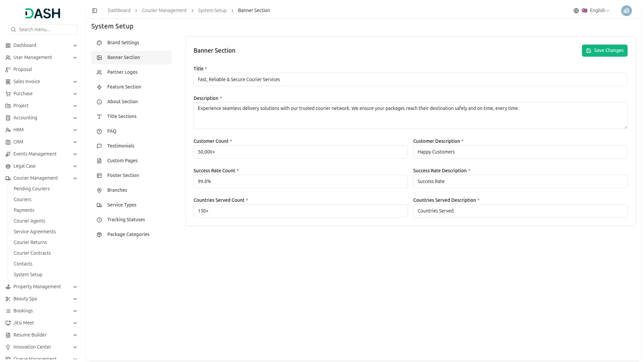The width and height of the screenshot is (644, 362).
Task: Click into the Customer Count field
Action: pos(300,152)
